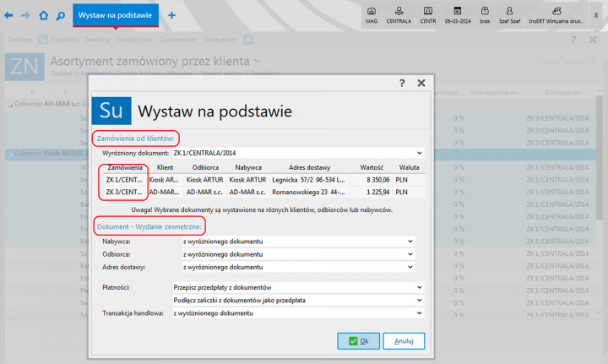Click the dialog help question mark

pos(402,83)
